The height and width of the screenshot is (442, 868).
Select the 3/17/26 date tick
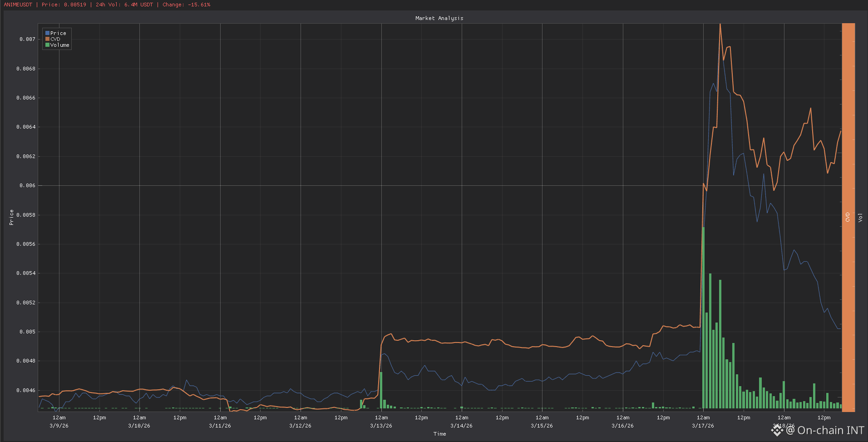coord(703,426)
